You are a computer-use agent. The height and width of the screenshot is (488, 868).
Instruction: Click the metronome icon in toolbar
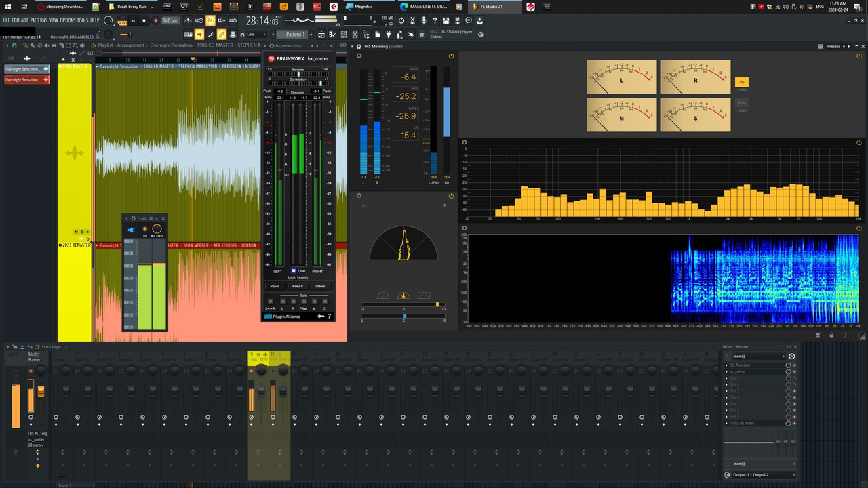tap(189, 20)
